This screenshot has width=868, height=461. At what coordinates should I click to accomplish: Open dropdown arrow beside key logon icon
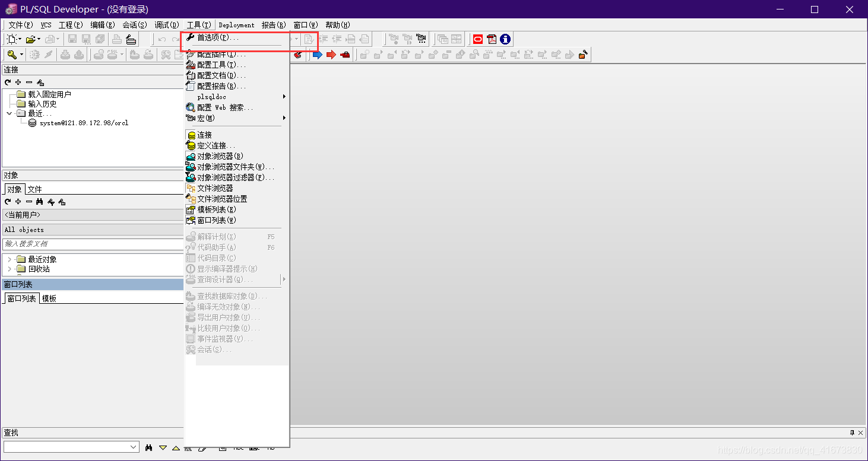click(x=22, y=55)
